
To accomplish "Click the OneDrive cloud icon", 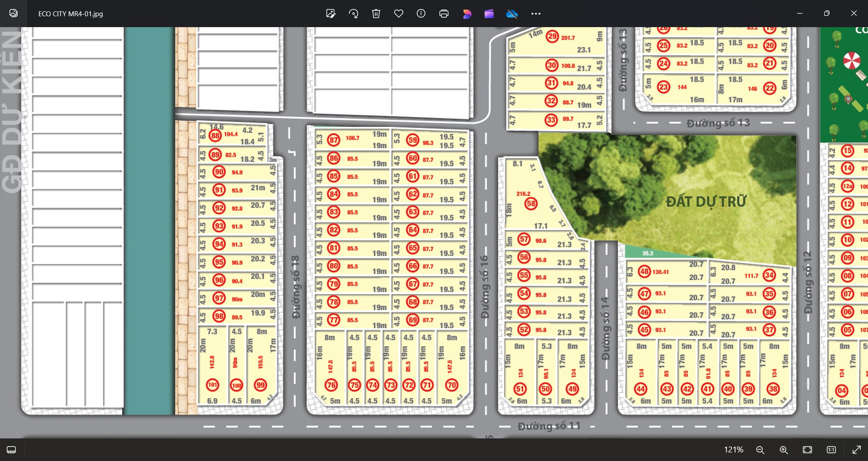I will 512,14.
